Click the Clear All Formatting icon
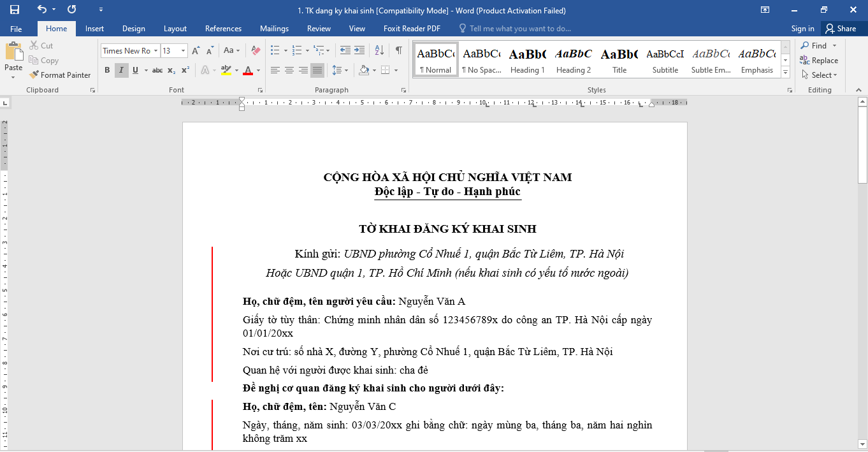Image resolution: width=868 pixels, height=452 pixels. [x=256, y=50]
